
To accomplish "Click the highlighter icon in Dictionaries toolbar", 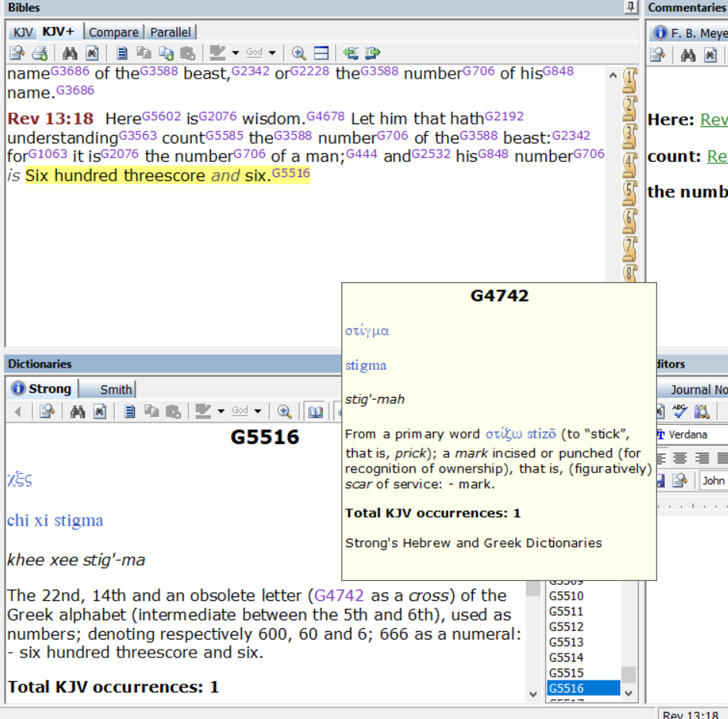I will pyautogui.click(x=203, y=411).
